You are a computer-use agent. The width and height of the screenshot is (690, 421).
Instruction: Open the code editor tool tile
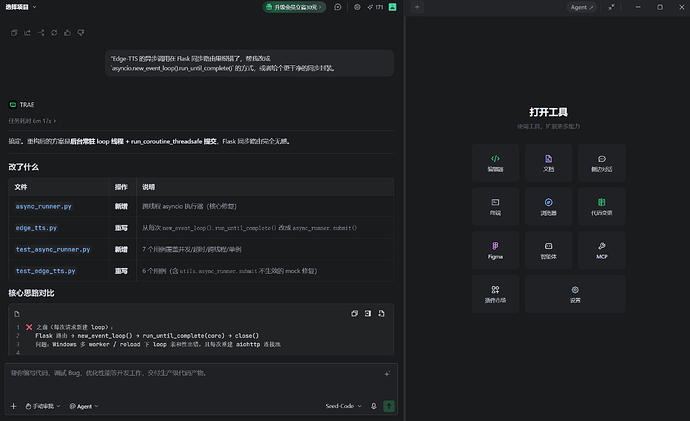tap(495, 163)
